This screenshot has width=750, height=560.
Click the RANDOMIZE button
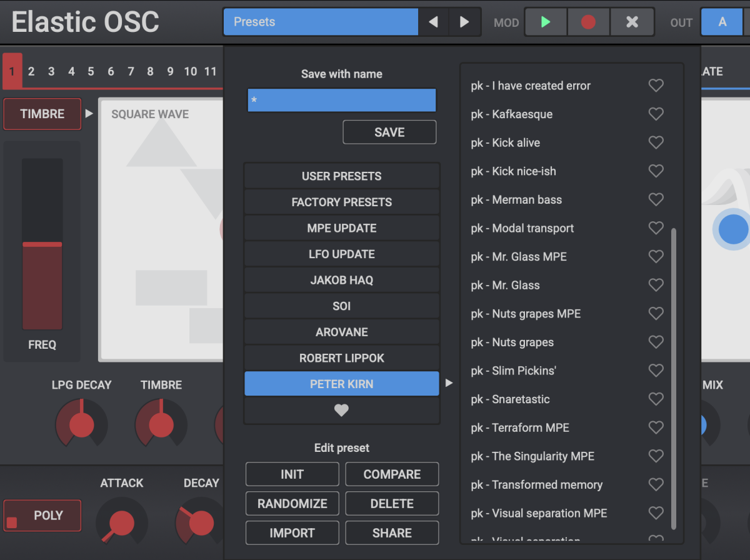(x=292, y=503)
